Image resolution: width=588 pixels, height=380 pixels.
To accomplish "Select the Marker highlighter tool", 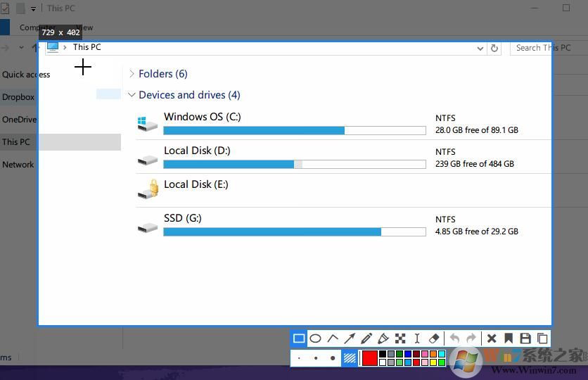I will point(383,338).
